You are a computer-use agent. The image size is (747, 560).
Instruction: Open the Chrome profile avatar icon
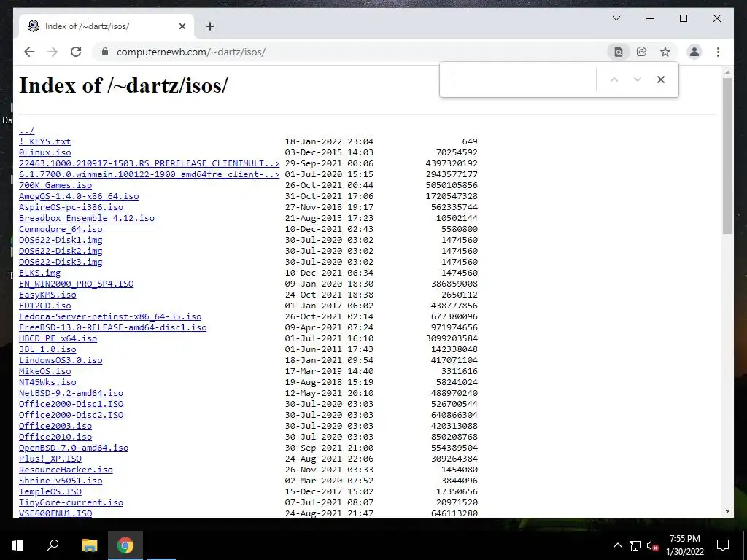(x=694, y=52)
